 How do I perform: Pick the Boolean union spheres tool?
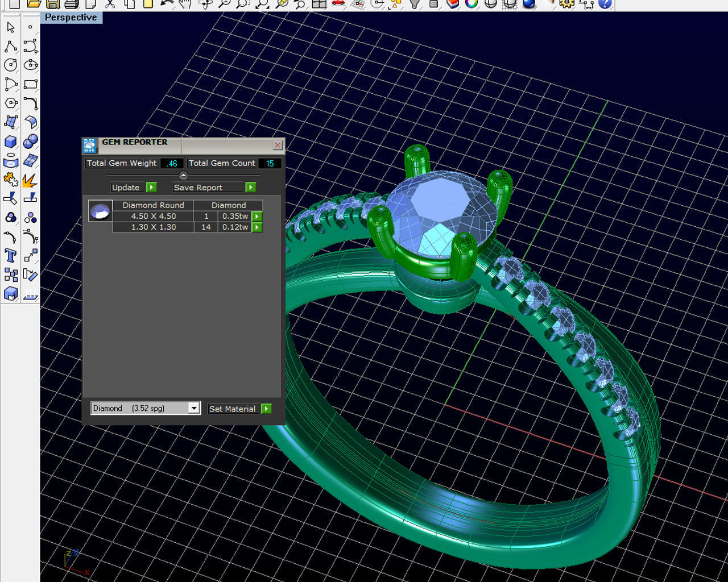point(31,141)
